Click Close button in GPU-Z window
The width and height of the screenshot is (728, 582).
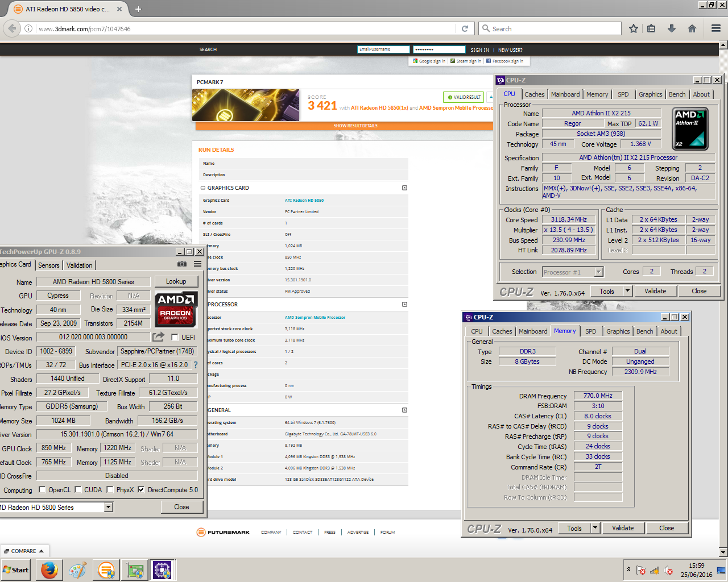[182, 507]
